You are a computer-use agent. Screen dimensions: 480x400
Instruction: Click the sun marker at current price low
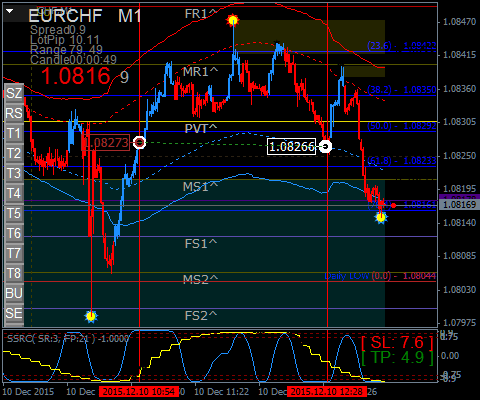[381, 218]
